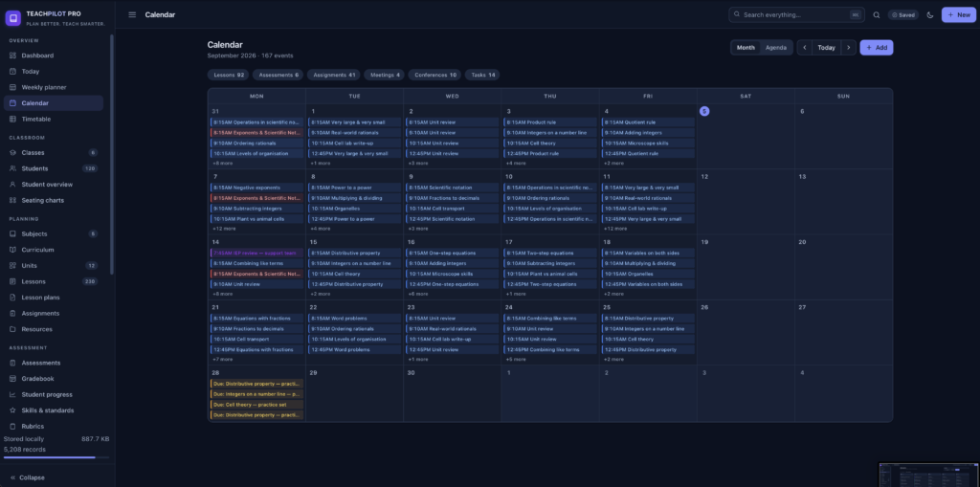Open Classes in the sidebar
Screen dimensions: 980x487
point(54,152)
